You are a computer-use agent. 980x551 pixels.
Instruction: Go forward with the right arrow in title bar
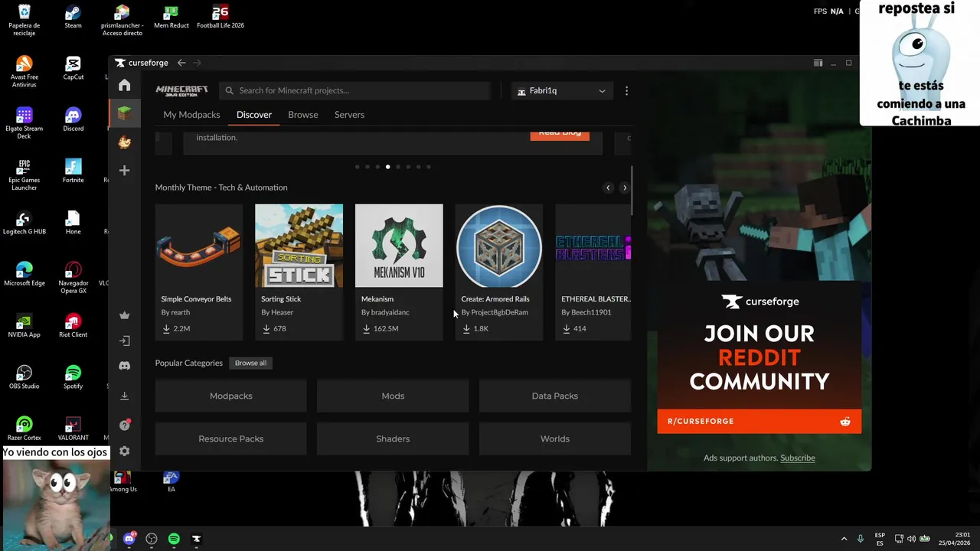click(197, 63)
